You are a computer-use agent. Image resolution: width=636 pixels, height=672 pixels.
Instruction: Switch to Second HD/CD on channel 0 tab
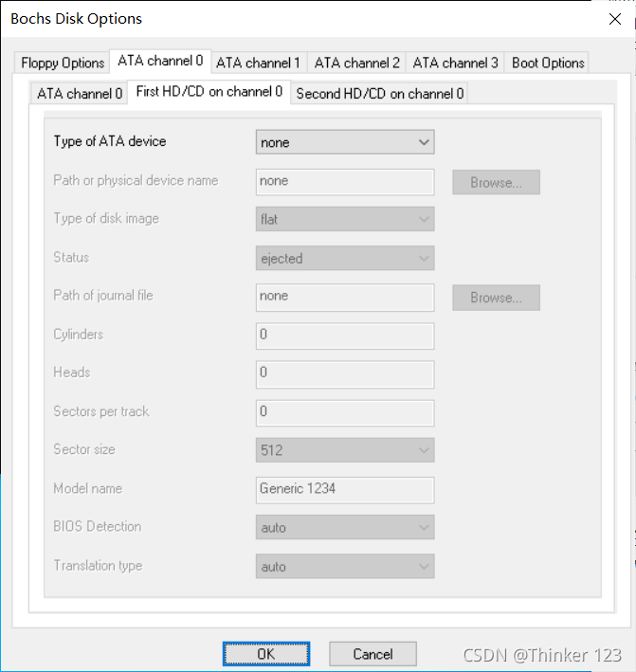[x=380, y=93]
